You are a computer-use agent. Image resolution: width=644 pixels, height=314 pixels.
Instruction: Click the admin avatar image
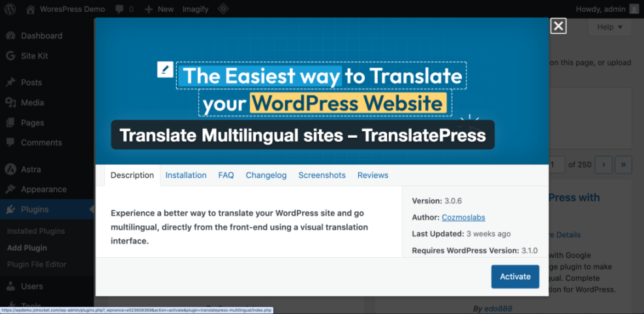634,9
